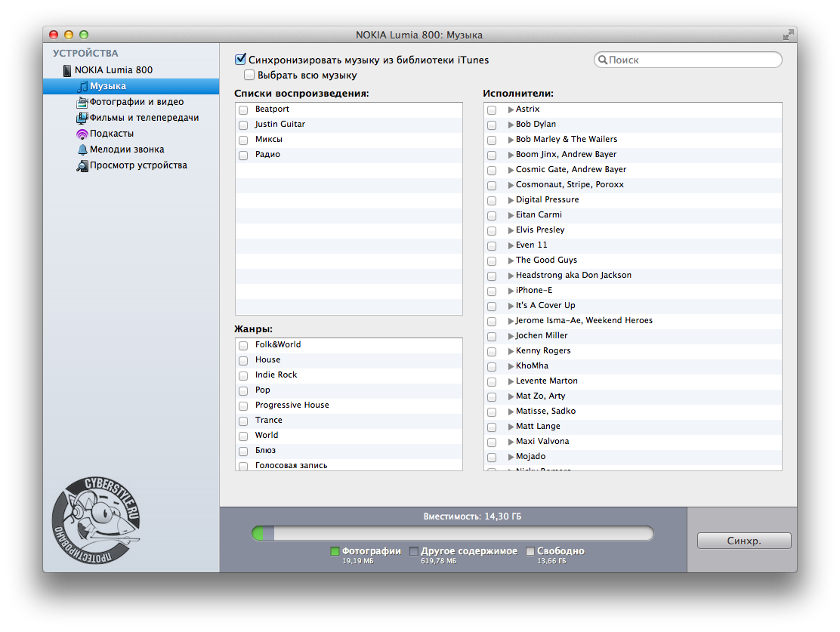840x632 pixels.
Task: Click the Levente Marton artist name
Action: click(546, 381)
